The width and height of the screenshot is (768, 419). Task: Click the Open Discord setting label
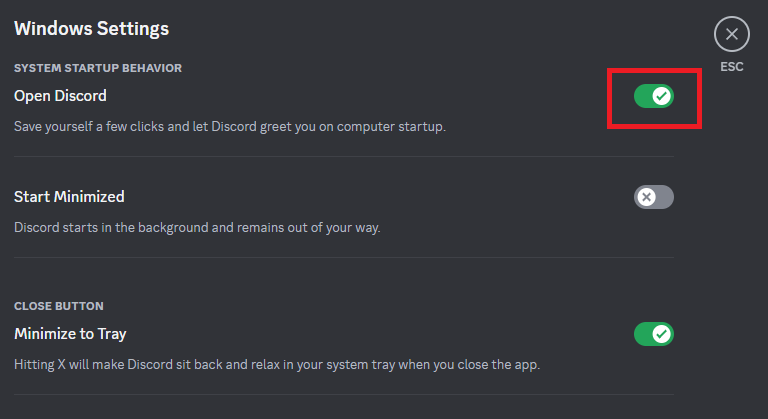(60, 96)
